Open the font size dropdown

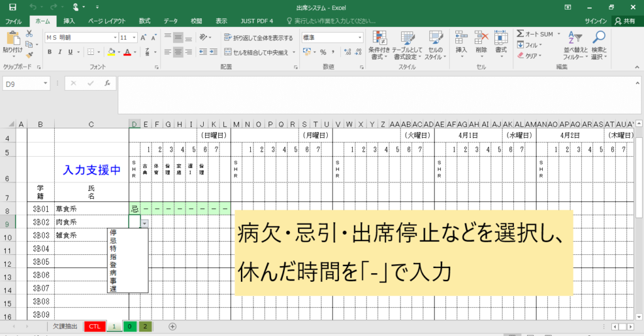(135, 37)
